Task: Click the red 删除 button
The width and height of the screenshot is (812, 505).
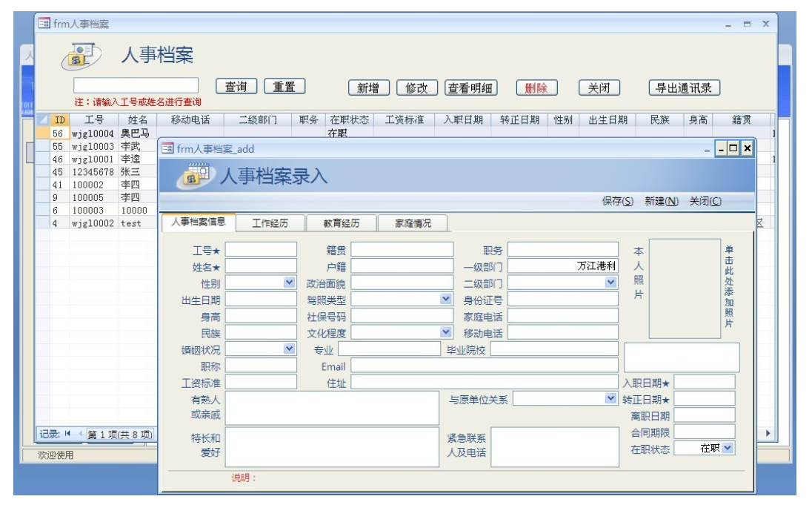Action: coord(536,88)
